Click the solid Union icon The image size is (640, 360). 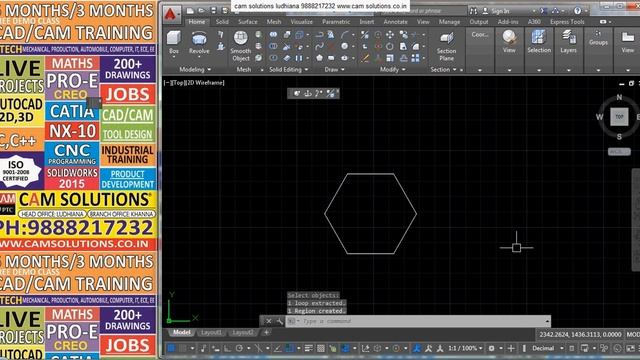point(273,35)
